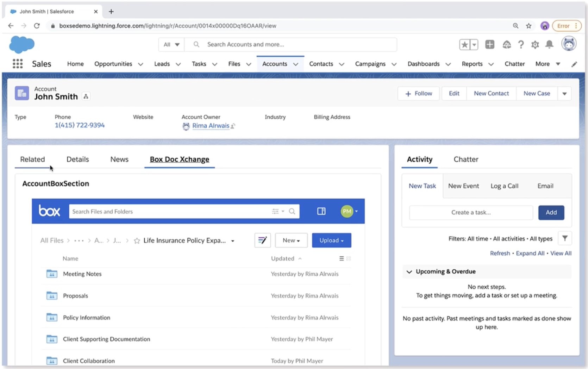
Task: Switch Box to list view
Action: (342, 258)
